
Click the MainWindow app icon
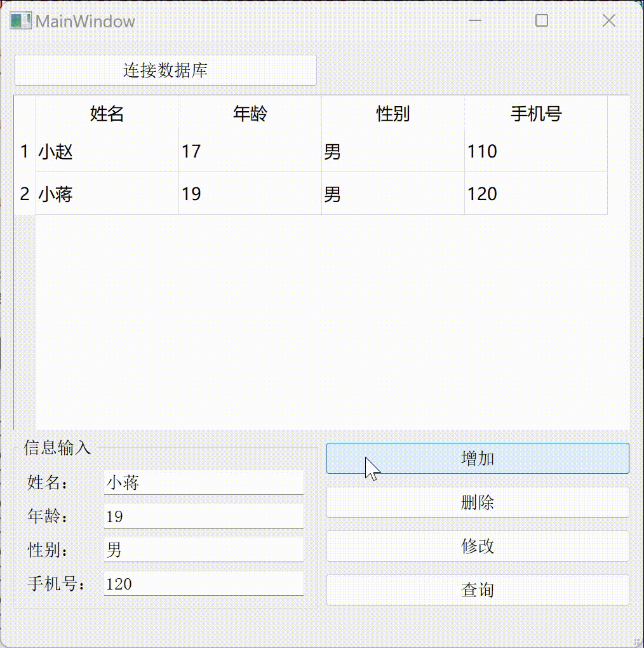pos(21,21)
